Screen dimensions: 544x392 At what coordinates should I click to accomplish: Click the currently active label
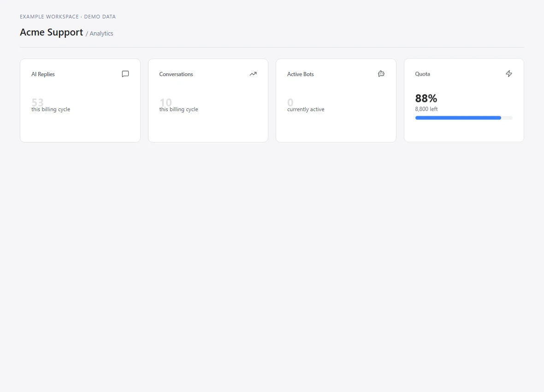(x=306, y=109)
